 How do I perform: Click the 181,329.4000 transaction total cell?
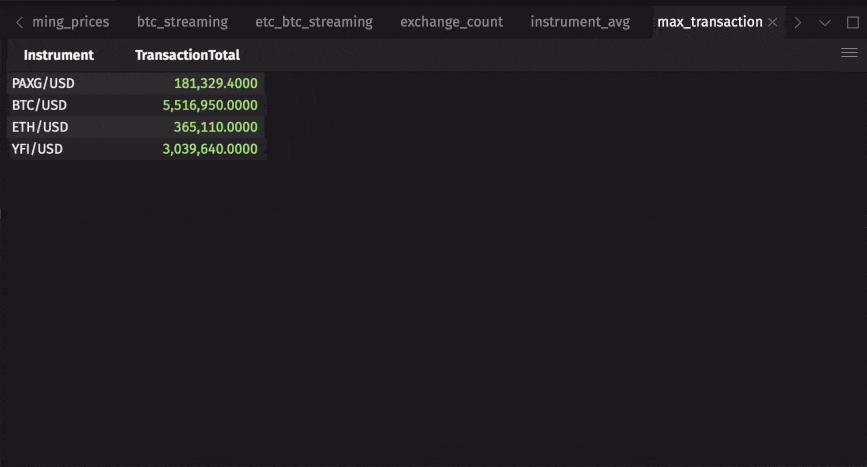point(215,83)
